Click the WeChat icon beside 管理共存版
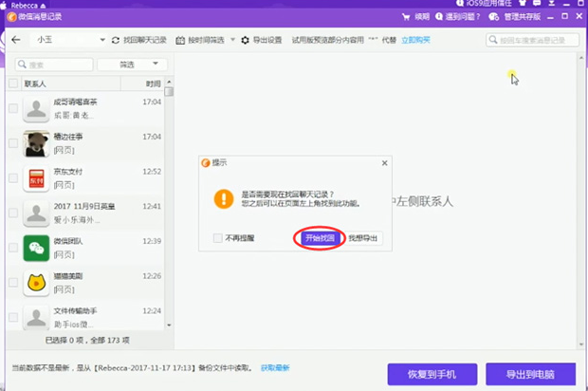The width and height of the screenshot is (588, 391). [493, 16]
